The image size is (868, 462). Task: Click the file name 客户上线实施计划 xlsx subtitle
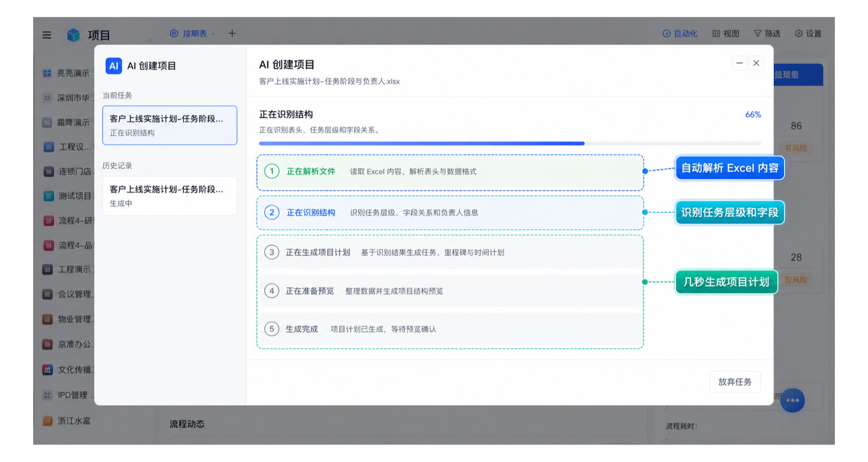(x=329, y=81)
